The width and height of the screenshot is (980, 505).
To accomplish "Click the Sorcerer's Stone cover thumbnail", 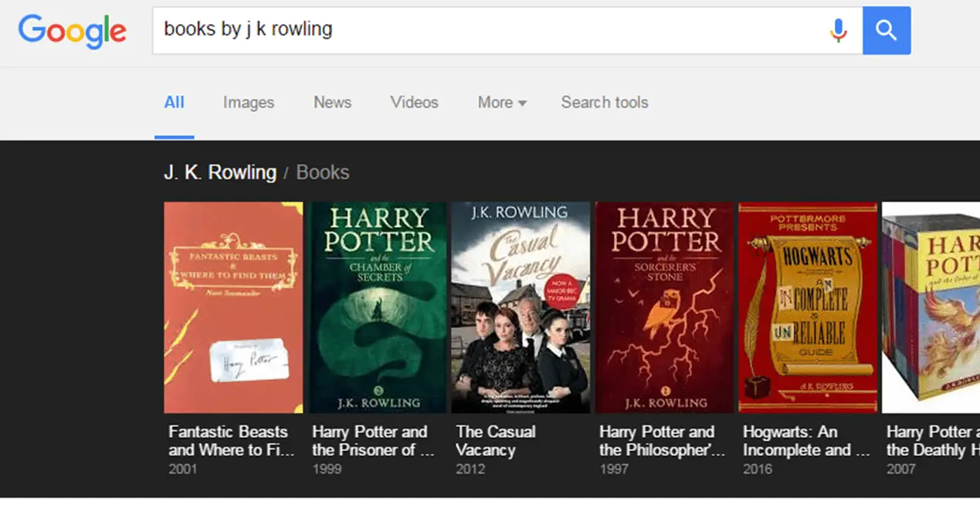I will pyautogui.click(x=664, y=307).
